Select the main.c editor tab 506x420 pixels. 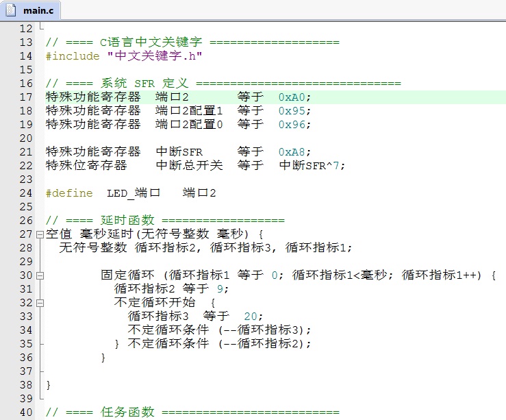tap(31, 10)
